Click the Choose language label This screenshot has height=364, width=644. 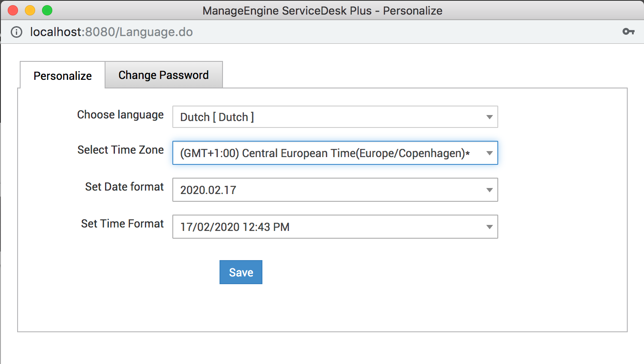pos(120,115)
